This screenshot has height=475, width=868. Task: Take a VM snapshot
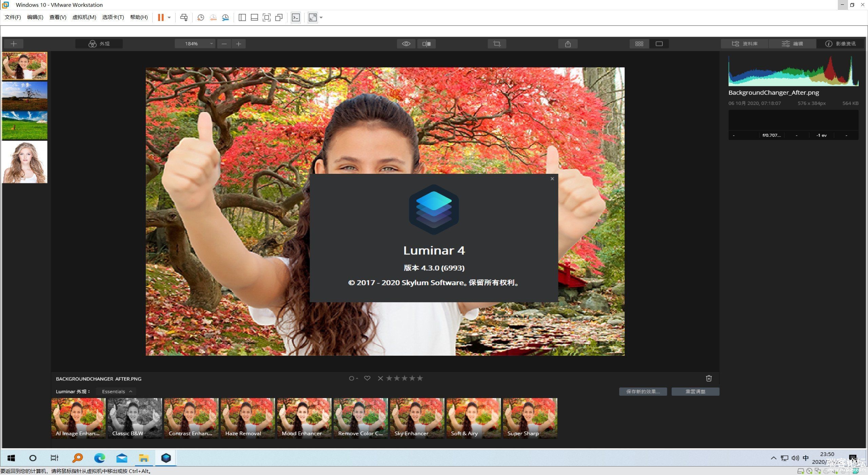pos(201,17)
